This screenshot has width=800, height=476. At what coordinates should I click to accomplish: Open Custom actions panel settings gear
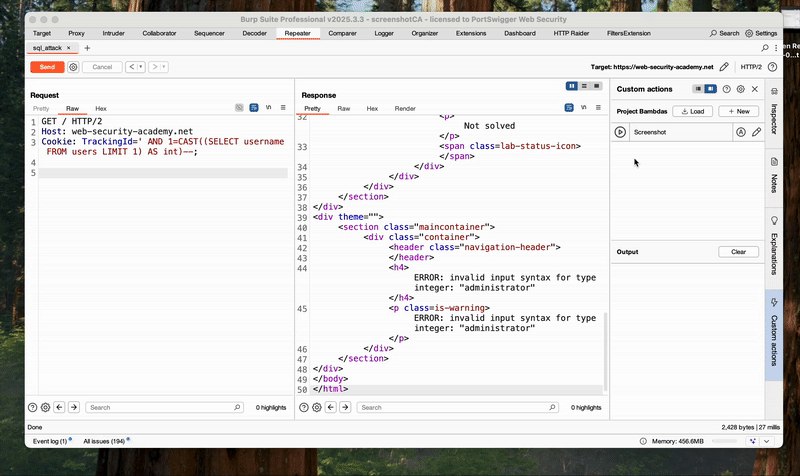click(x=740, y=89)
